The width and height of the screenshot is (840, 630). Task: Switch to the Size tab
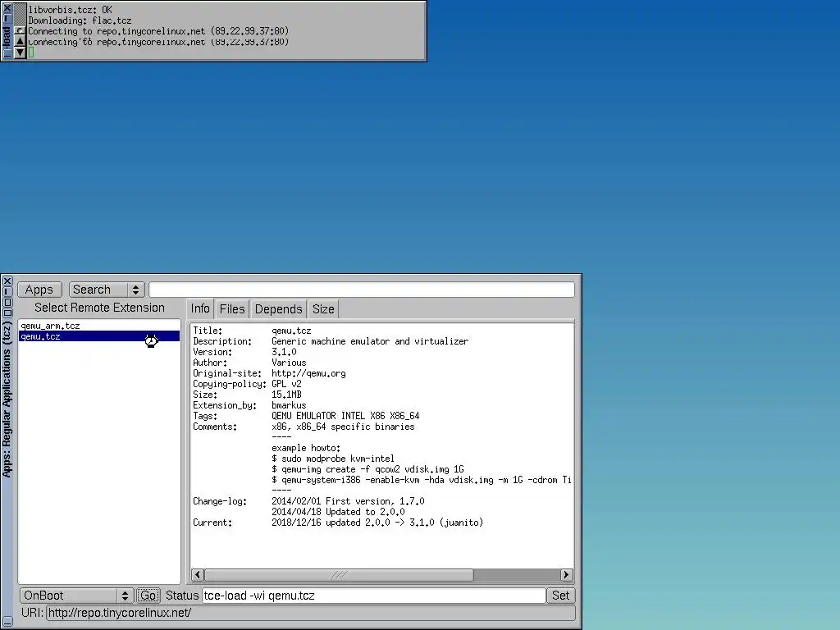[x=323, y=309]
